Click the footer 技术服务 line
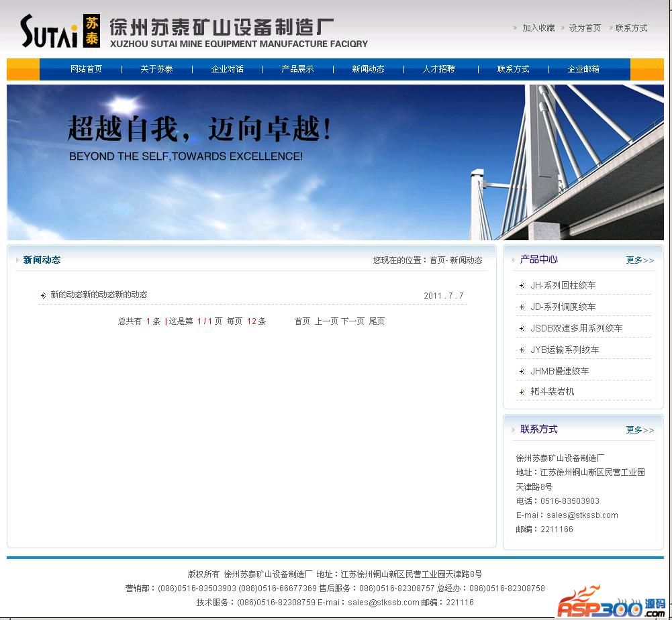This screenshot has height=620, width=672. point(335,603)
